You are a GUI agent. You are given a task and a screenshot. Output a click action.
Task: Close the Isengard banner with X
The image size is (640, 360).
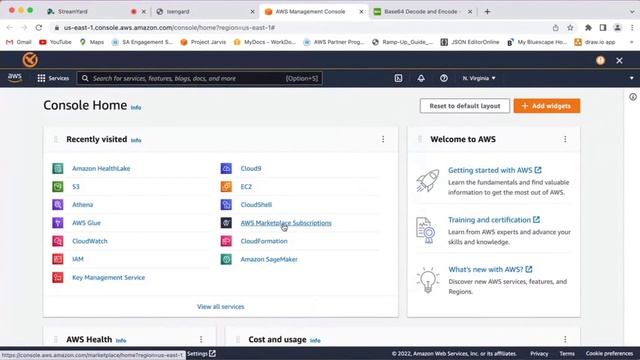click(619, 60)
